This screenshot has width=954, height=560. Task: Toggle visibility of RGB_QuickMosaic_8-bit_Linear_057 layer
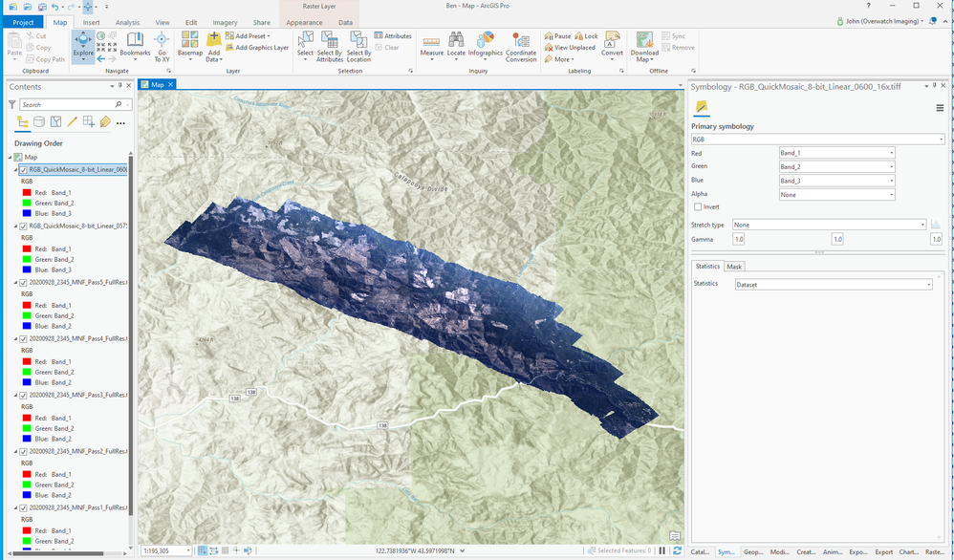(x=23, y=226)
